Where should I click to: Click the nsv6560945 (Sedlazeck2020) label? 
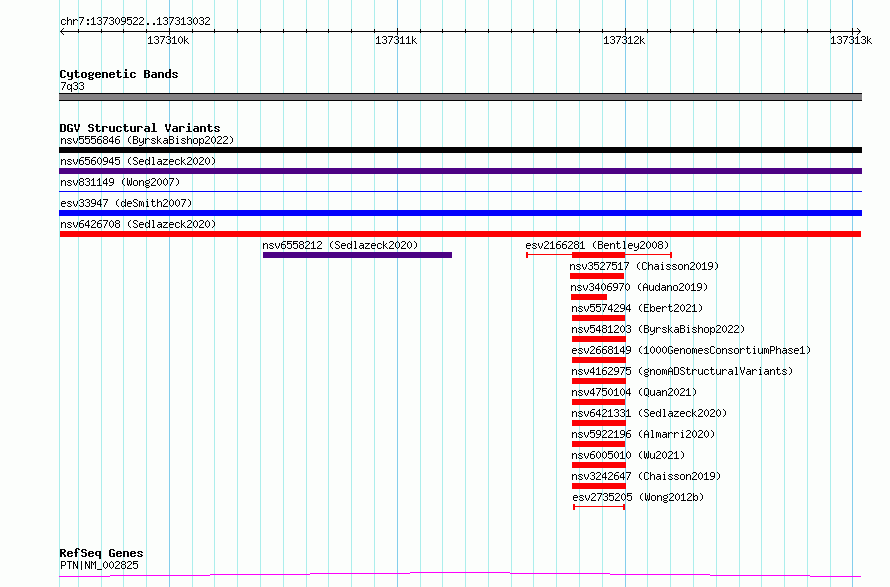pyautogui.click(x=138, y=161)
